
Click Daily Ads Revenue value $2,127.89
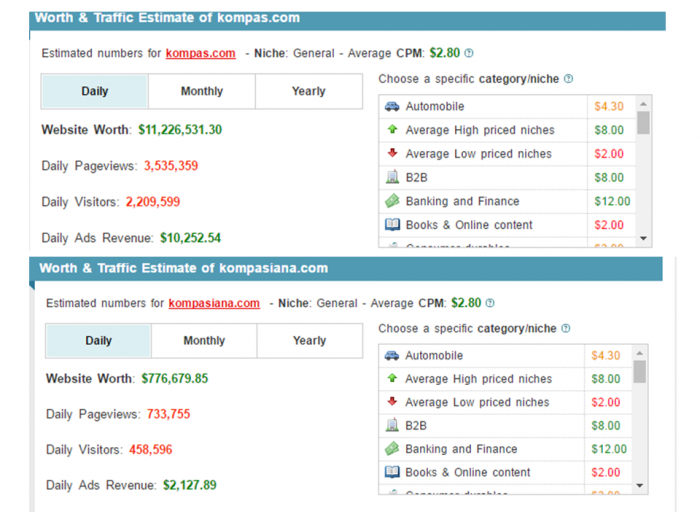tap(190, 485)
